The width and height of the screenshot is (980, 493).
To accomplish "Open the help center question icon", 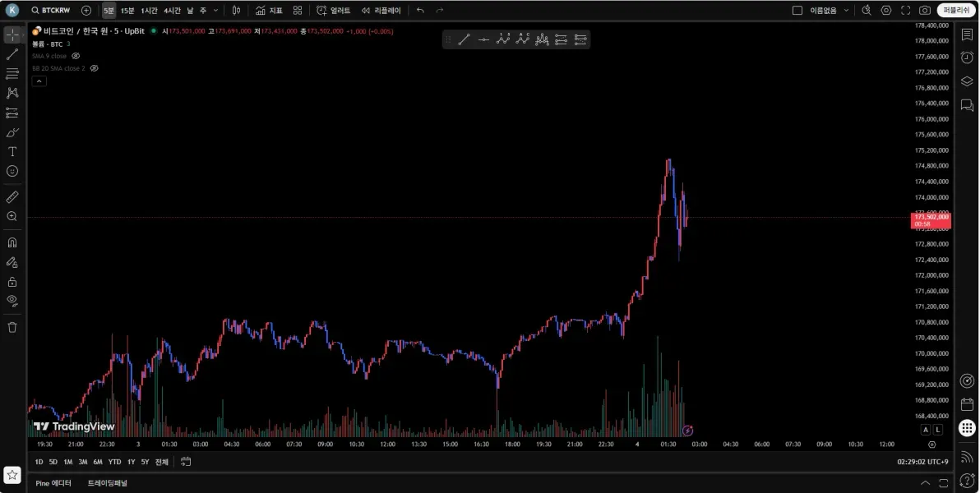I will click(x=967, y=480).
